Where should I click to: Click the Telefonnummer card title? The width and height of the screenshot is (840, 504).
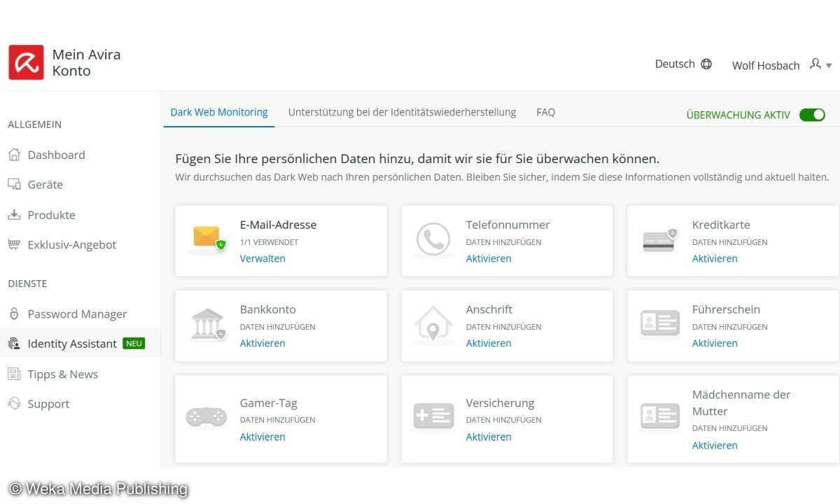507,225
